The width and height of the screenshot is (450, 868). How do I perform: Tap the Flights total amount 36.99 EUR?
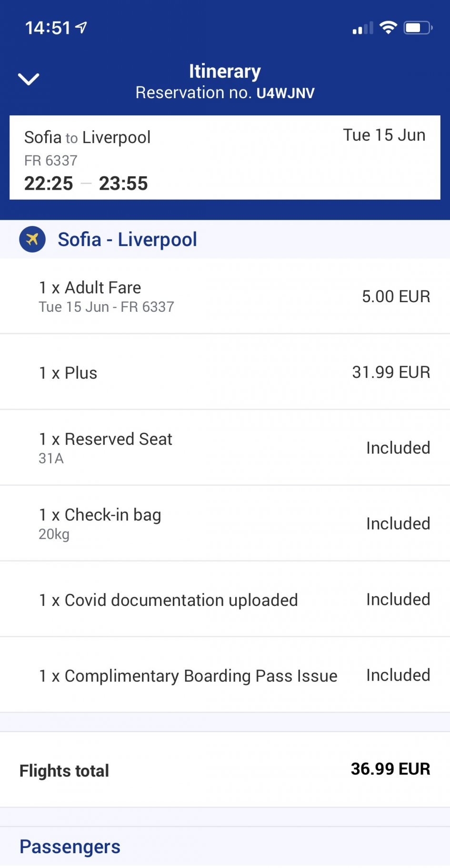point(390,769)
